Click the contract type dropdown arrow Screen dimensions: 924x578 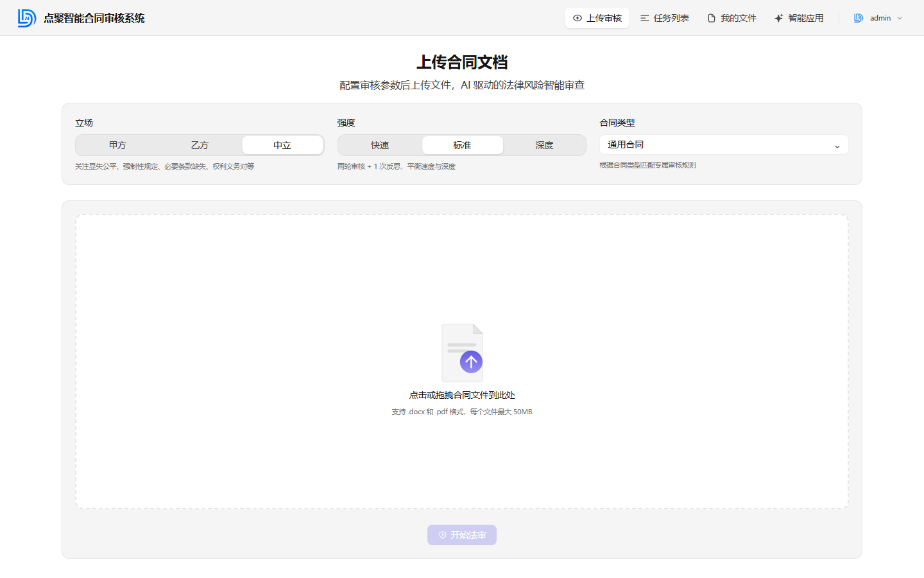(837, 146)
